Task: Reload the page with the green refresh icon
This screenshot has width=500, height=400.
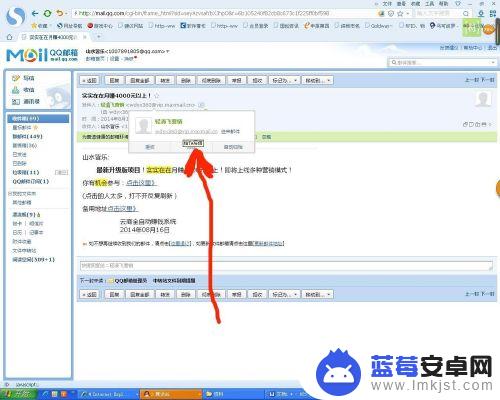Action: tap(47, 13)
